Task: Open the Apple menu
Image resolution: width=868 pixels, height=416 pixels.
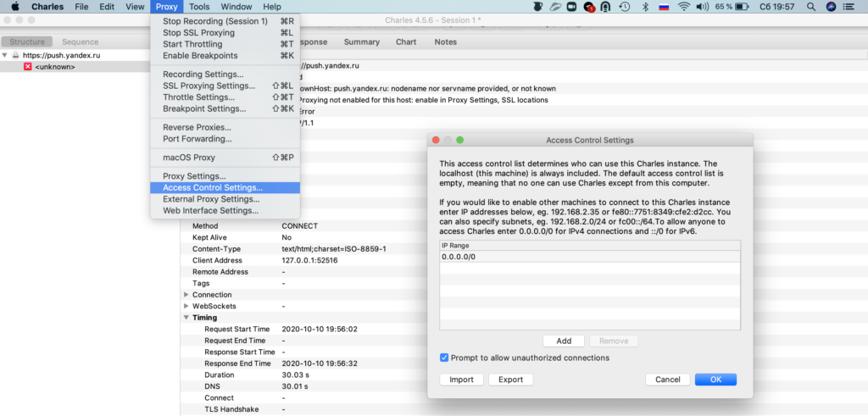Action: pos(14,7)
